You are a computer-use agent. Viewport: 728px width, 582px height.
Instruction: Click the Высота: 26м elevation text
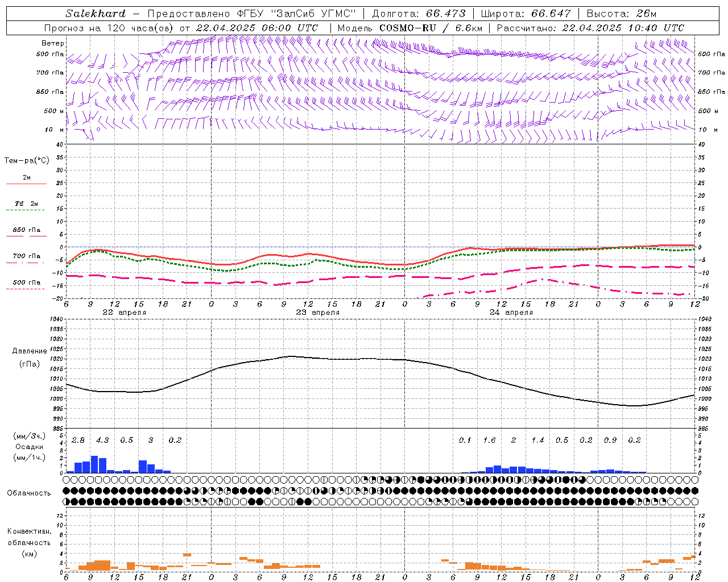point(621,14)
